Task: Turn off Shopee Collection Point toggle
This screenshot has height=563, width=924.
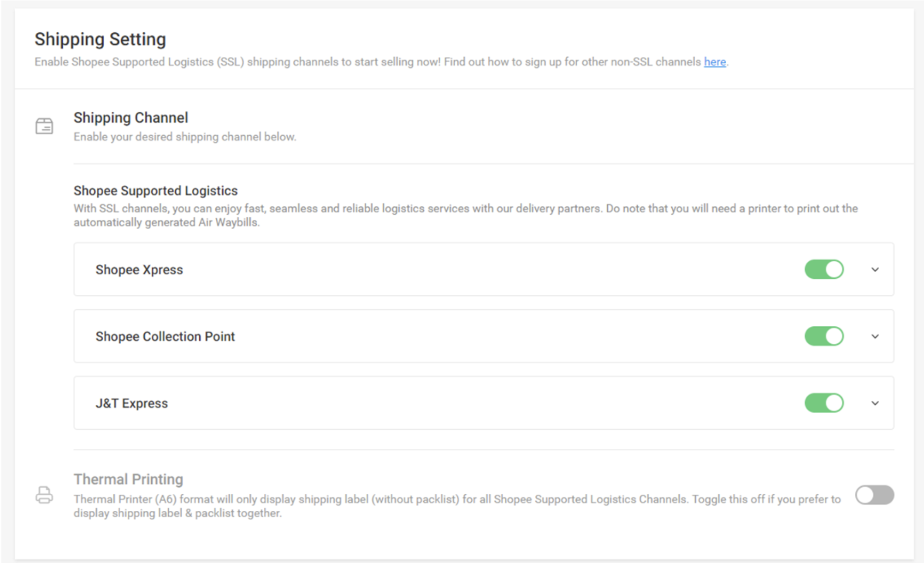Action: click(x=824, y=336)
